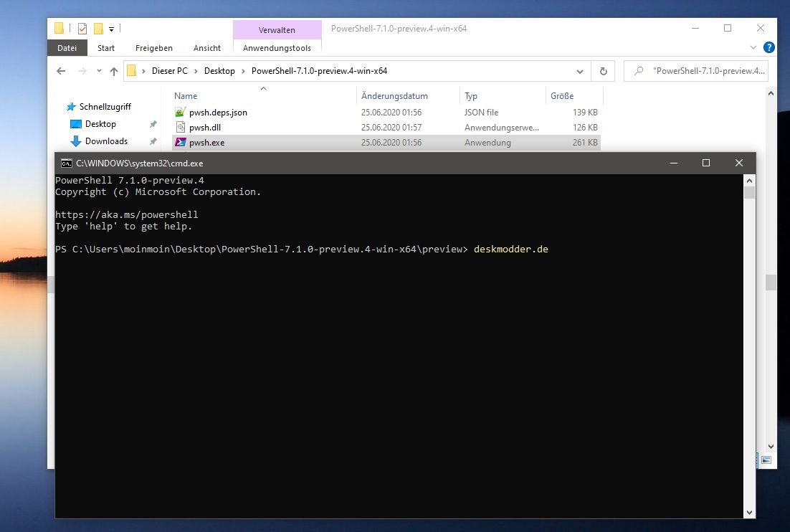This screenshot has width=790, height=532.
Task: Switch to the Start ribbon tab
Action: pyautogui.click(x=106, y=48)
